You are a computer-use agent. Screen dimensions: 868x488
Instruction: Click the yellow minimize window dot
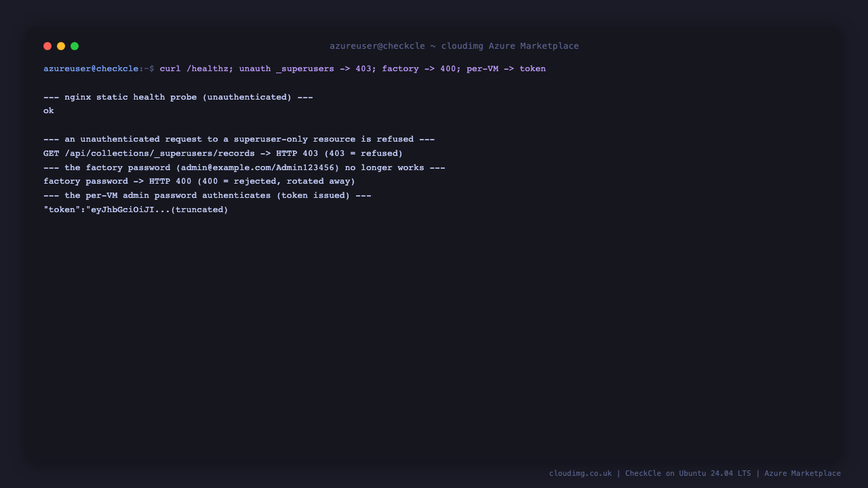(x=61, y=46)
